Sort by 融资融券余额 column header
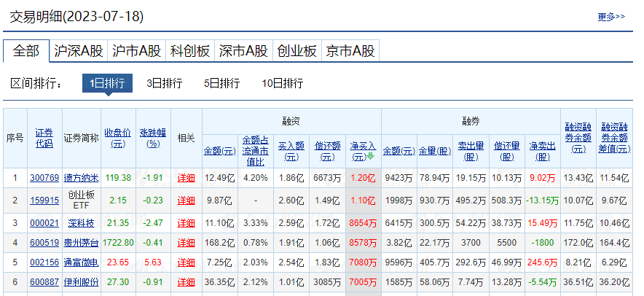Screen dimensions: 644x296 (578, 138)
